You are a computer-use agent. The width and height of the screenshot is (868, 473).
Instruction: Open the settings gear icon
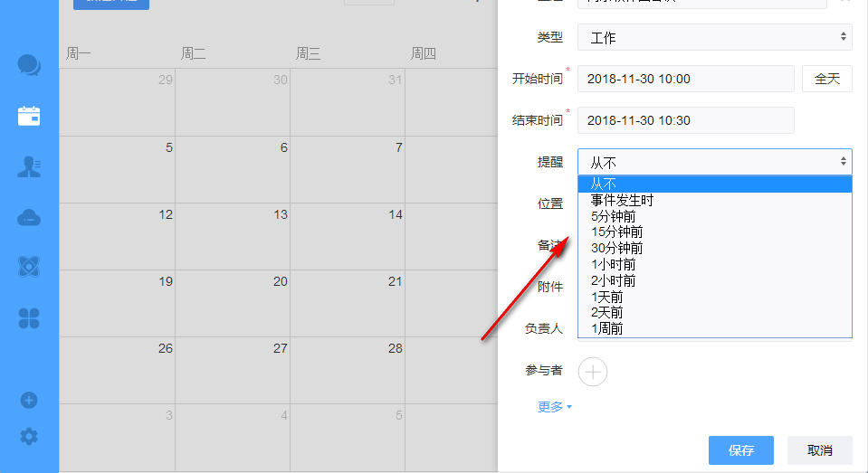[29, 437]
